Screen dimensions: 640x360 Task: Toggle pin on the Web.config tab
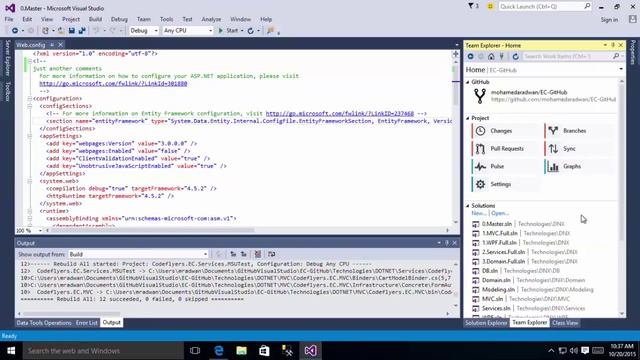click(52, 44)
